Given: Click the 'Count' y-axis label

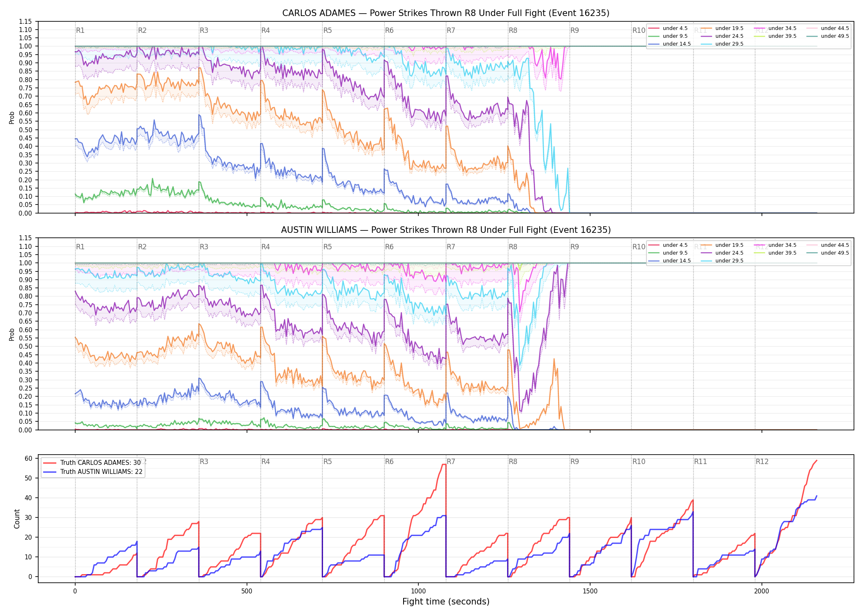Looking at the screenshot, I should 17,519.
